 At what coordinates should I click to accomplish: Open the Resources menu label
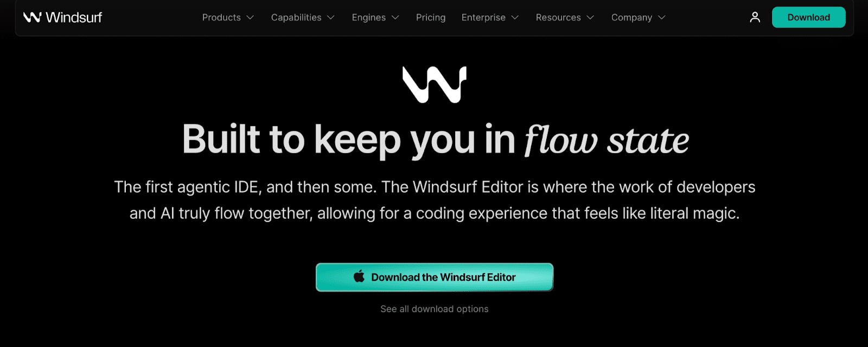click(x=558, y=17)
